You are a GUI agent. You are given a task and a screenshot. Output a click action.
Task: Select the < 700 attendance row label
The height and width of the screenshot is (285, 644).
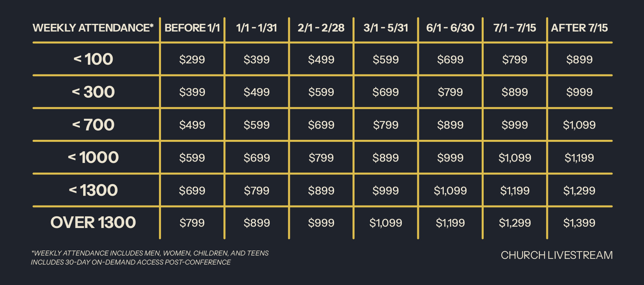[93, 125]
